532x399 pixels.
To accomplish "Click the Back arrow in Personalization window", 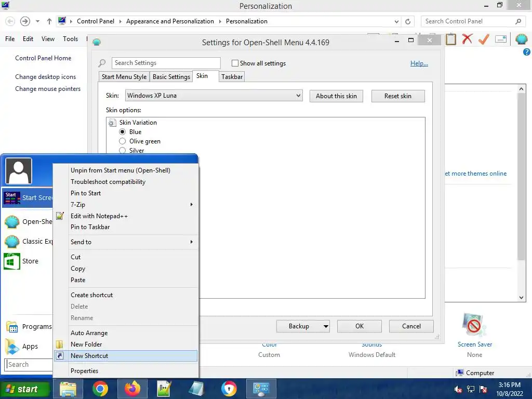I will 10,21.
